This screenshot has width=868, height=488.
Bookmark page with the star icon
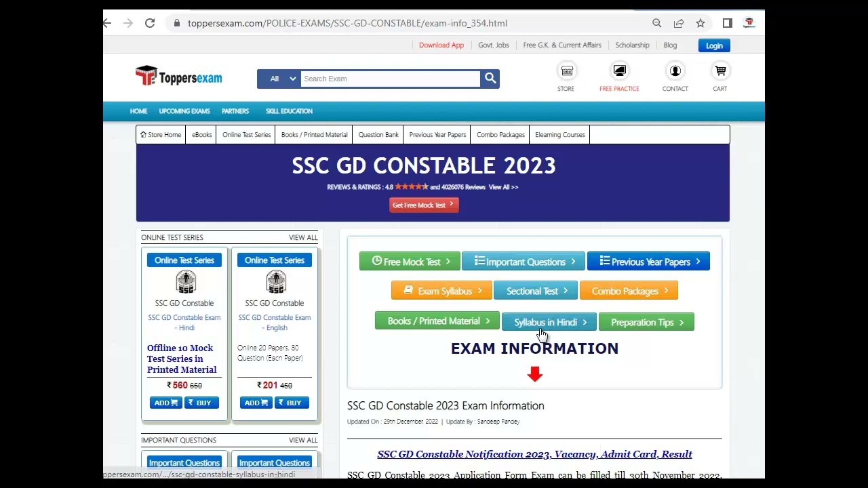tap(701, 23)
